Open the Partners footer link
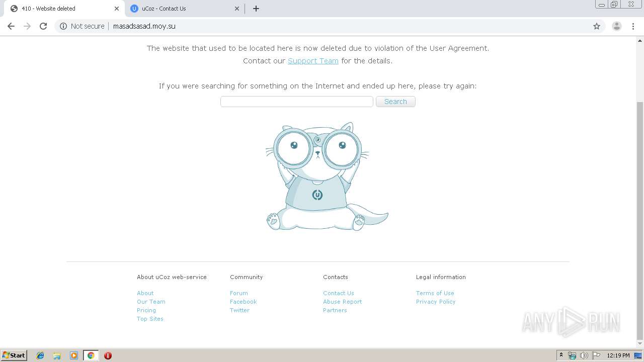This screenshot has width=644, height=362. tap(335, 310)
